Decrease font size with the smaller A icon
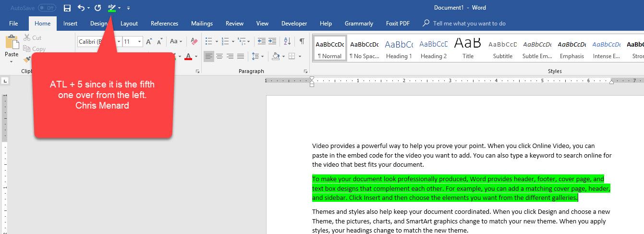Image resolution: width=644 pixels, height=234 pixels. pyautogui.click(x=160, y=42)
